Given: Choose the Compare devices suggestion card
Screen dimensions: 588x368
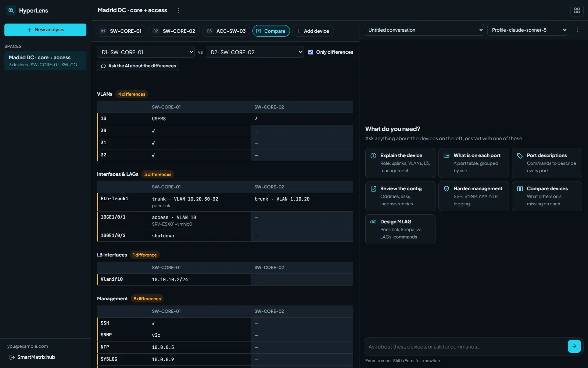Looking at the screenshot, I should pyautogui.click(x=547, y=196).
